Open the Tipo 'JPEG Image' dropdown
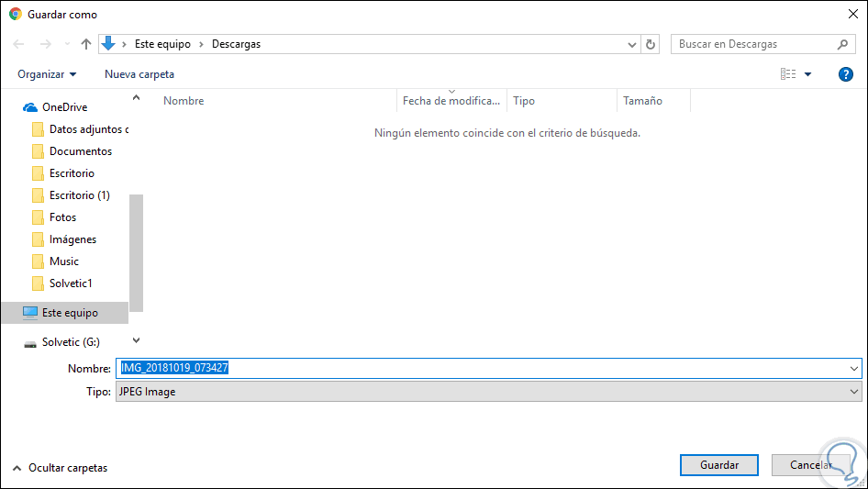Image resolution: width=868 pixels, height=489 pixels. click(x=489, y=392)
